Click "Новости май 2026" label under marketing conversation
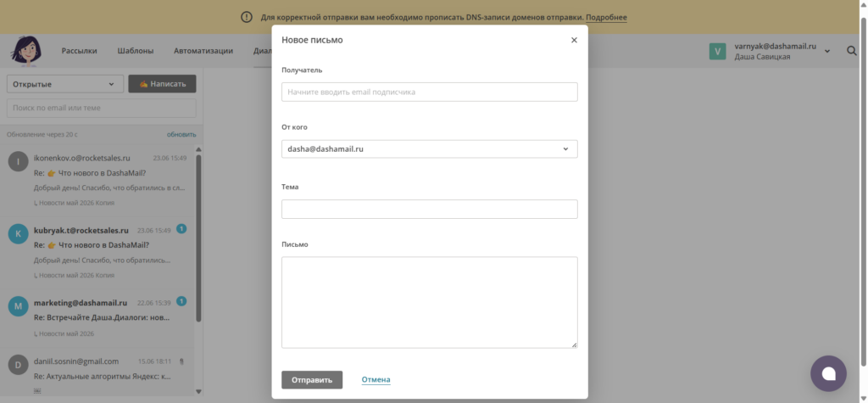The width and height of the screenshot is (868, 403). [66, 333]
